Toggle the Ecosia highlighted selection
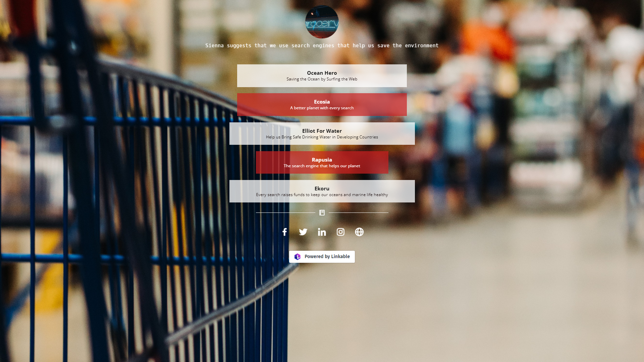 [x=322, y=104]
